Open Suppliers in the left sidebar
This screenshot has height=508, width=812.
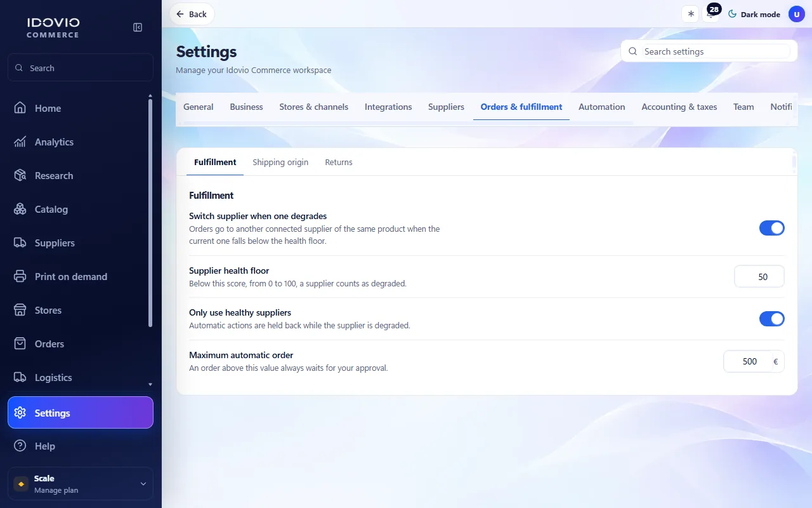pos(81,243)
